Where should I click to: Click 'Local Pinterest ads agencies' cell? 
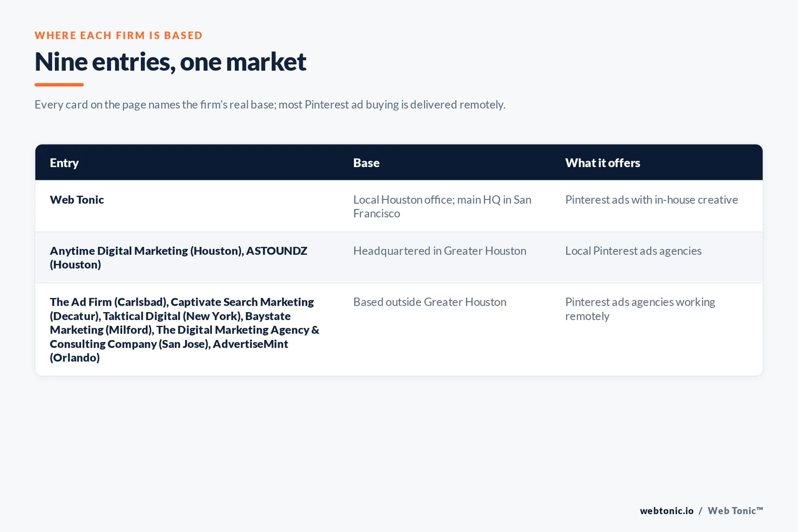click(x=633, y=251)
